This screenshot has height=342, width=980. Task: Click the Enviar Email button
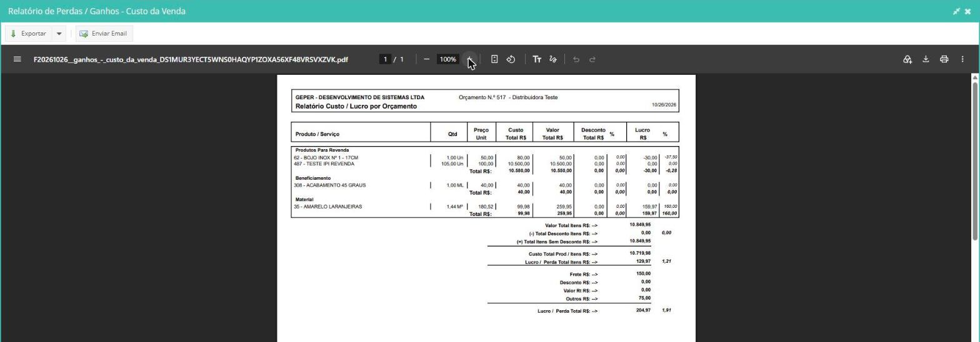coord(104,34)
